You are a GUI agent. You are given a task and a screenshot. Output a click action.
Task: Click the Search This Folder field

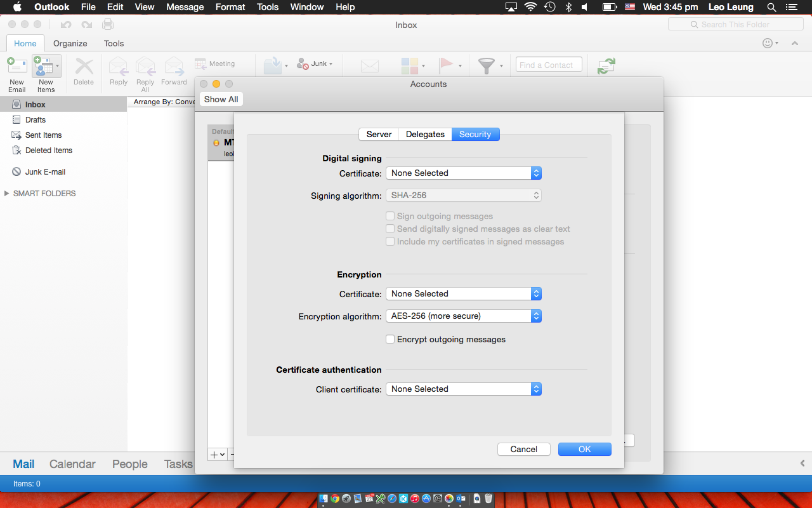tap(736, 24)
